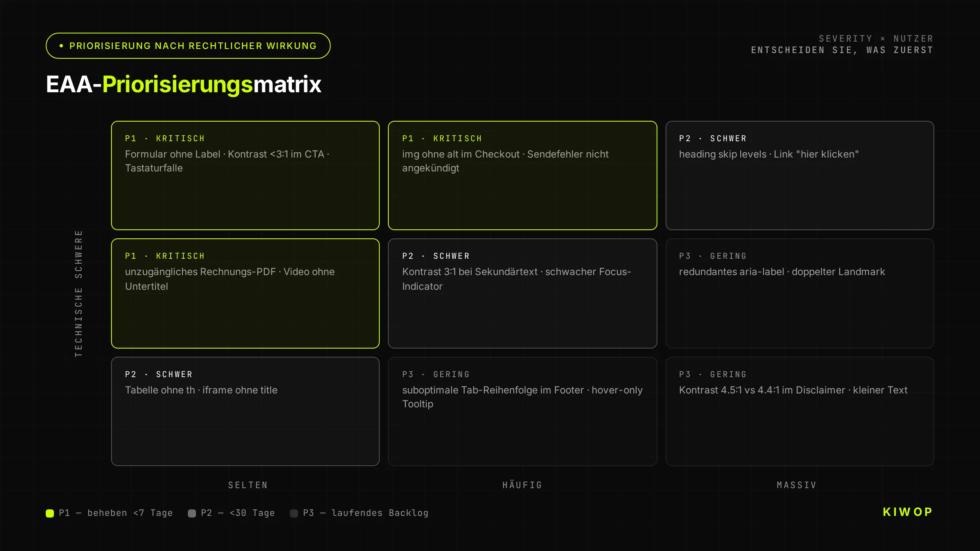Click the legend text 'P2 — <30 Tage'
This screenshot has width=980, height=551.
238,513
